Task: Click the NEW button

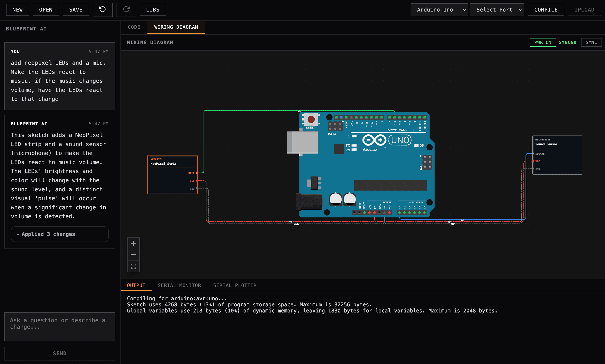Action: tap(17, 10)
